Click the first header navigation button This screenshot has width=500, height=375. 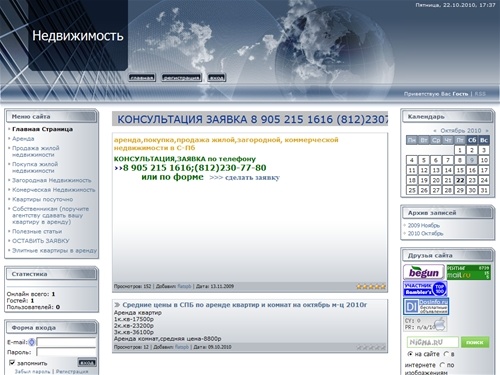142,78
